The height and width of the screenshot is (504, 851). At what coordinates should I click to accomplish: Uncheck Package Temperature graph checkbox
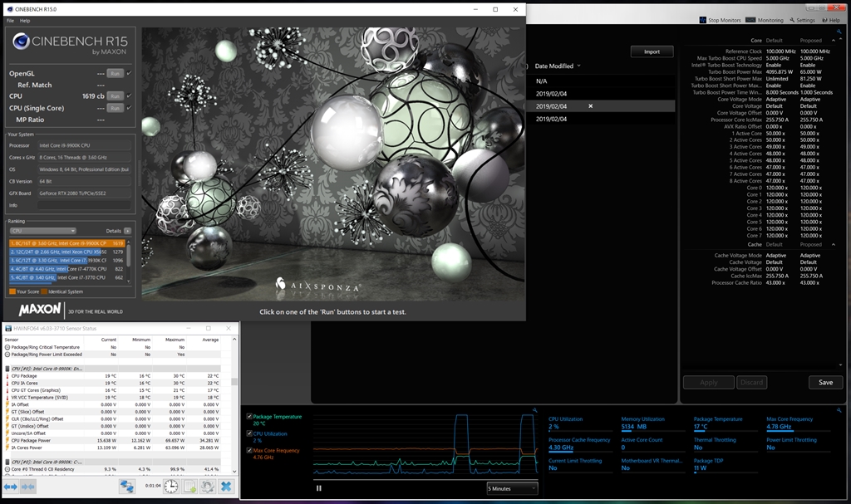(x=249, y=417)
